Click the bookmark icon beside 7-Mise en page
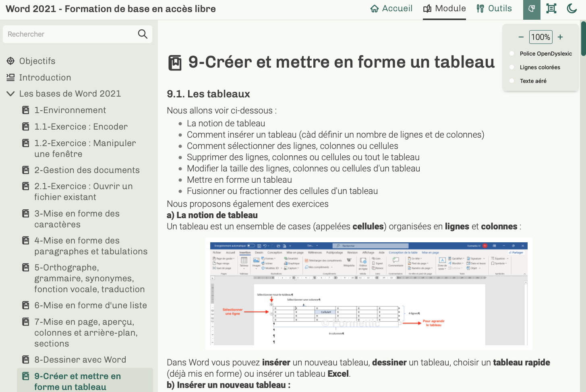The height and width of the screenshot is (392, 586). 26,322
